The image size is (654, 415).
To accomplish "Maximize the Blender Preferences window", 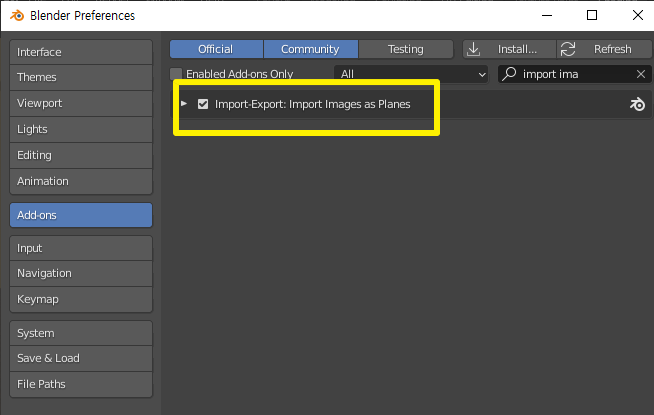I will [x=592, y=16].
